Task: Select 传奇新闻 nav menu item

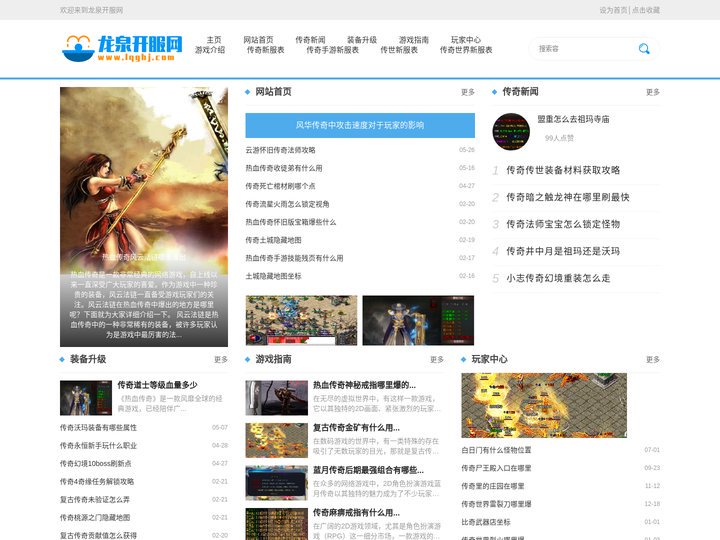Action: 310,40
